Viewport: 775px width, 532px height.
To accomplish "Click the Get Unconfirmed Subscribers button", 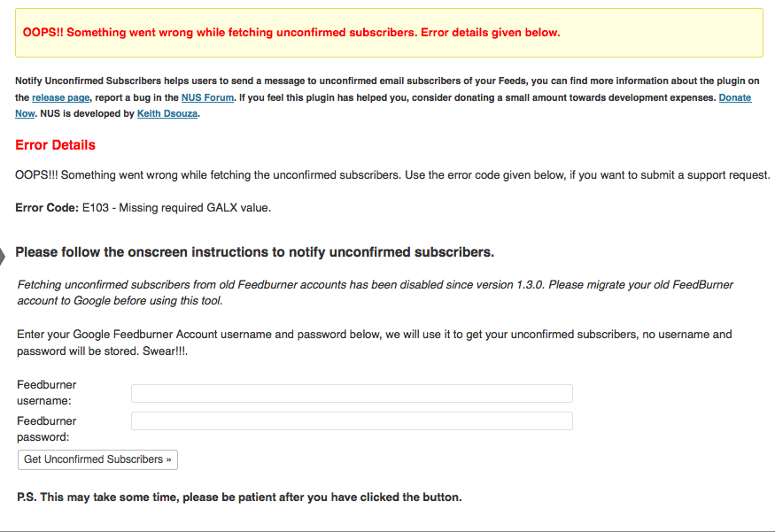I will 97,459.
